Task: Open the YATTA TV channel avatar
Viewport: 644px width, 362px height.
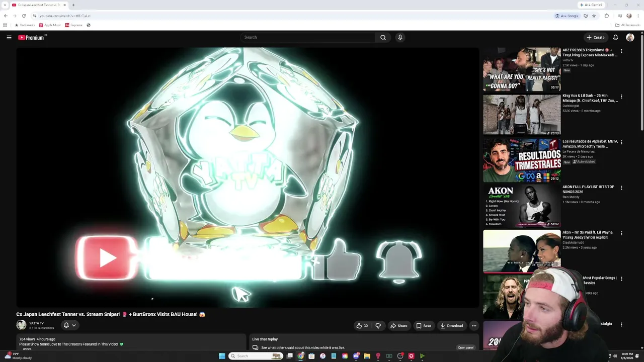Action: click(x=21, y=325)
